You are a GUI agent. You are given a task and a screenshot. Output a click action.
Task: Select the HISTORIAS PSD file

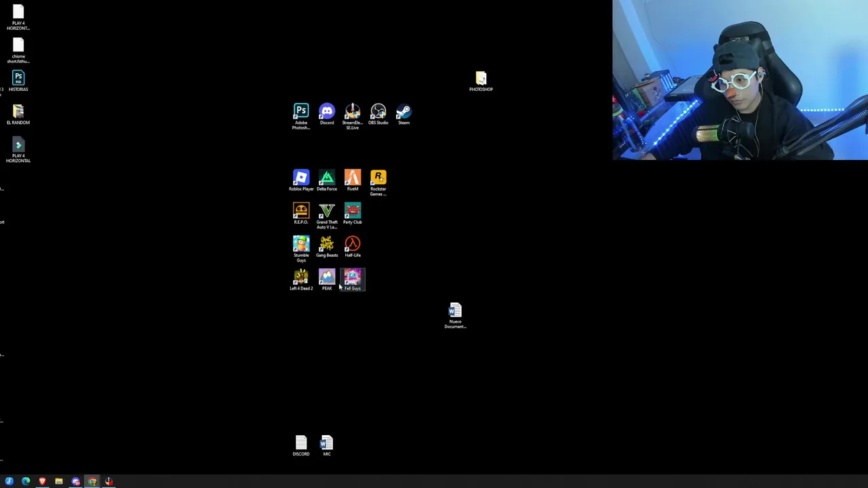tap(18, 81)
